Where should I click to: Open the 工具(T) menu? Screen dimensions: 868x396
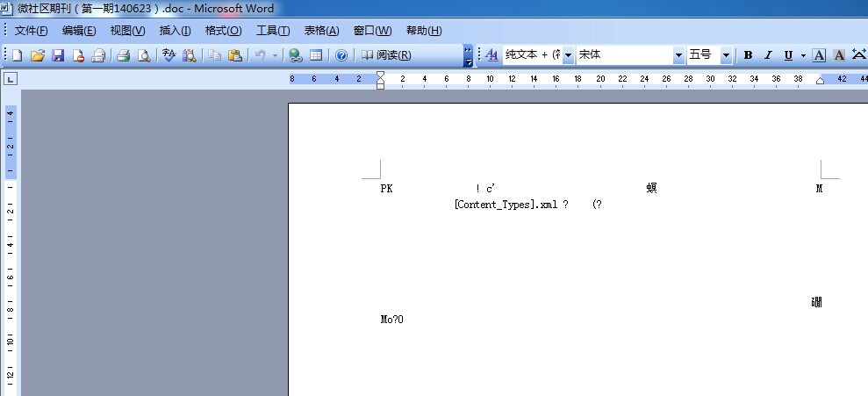pos(272,31)
